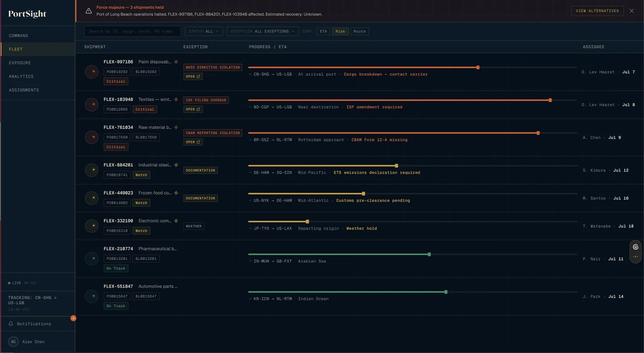Select Fleet in the sidebar
The width and height of the screenshot is (644, 353).
click(x=38, y=49)
